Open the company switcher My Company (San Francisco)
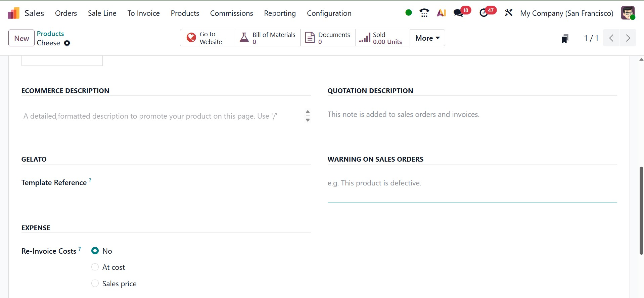 click(x=566, y=13)
